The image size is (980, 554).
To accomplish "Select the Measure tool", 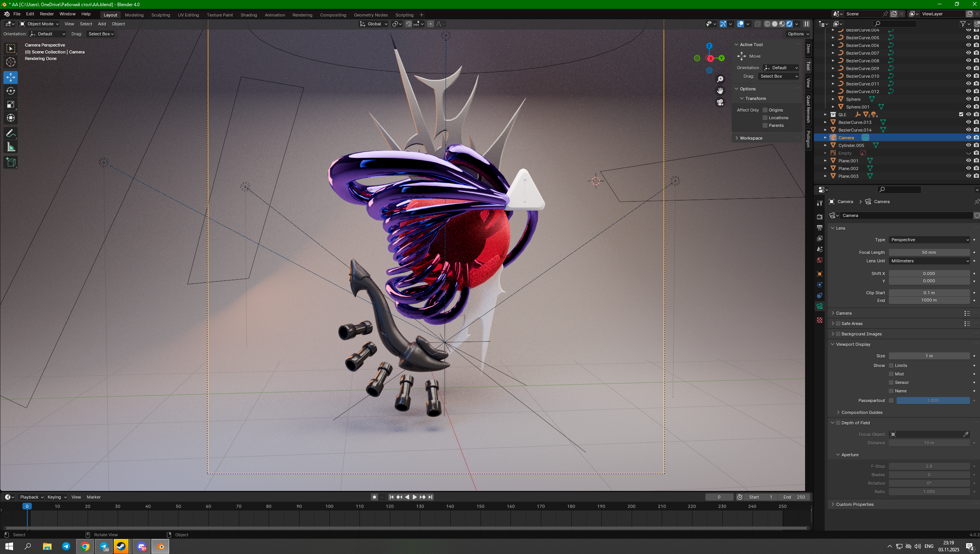I will [11, 147].
